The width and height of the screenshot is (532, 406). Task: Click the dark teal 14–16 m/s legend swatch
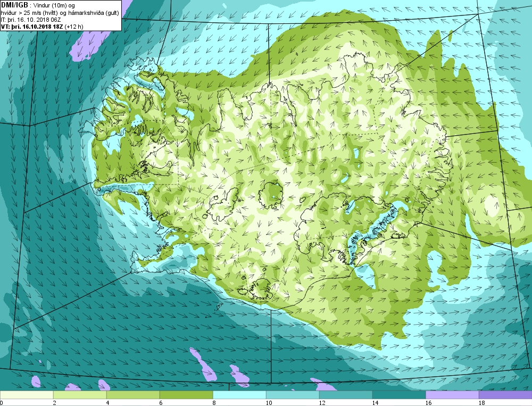point(399,395)
